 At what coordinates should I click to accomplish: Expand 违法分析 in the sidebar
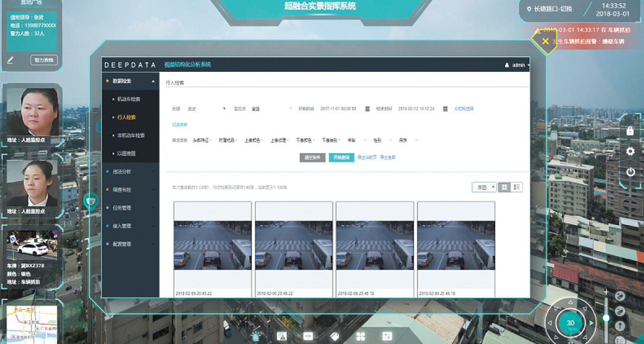[x=130, y=172]
